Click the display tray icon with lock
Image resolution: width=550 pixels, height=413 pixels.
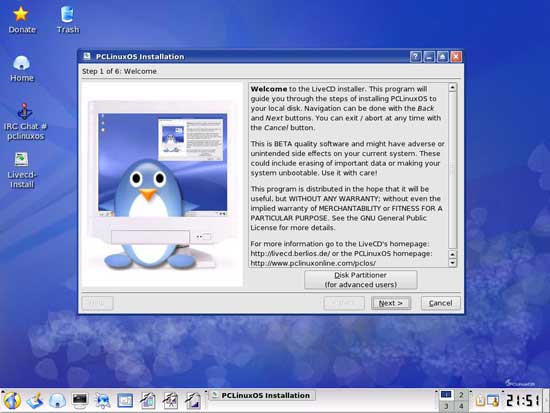pyautogui.click(x=492, y=400)
